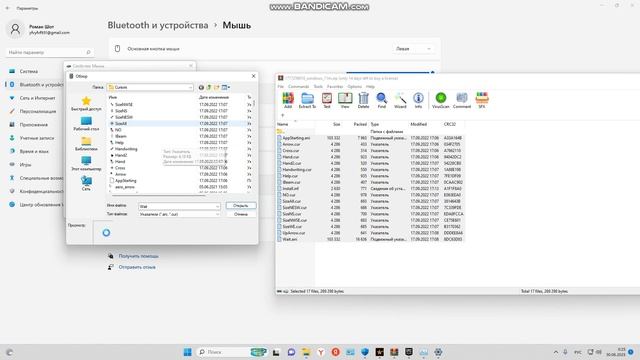
Task: Go up one folder in WinRAR
Action: click(280, 131)
